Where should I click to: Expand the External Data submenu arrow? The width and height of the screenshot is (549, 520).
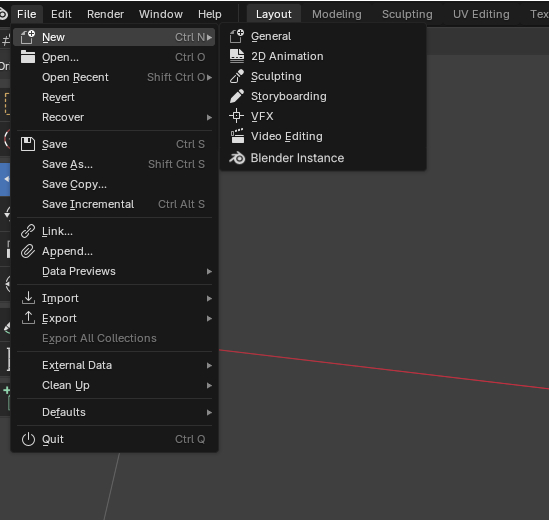[209, 365]
